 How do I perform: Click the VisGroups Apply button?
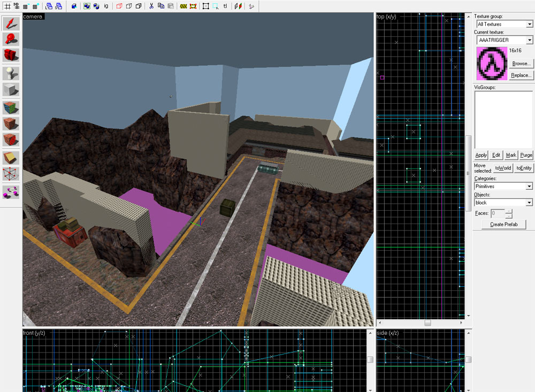481,155
